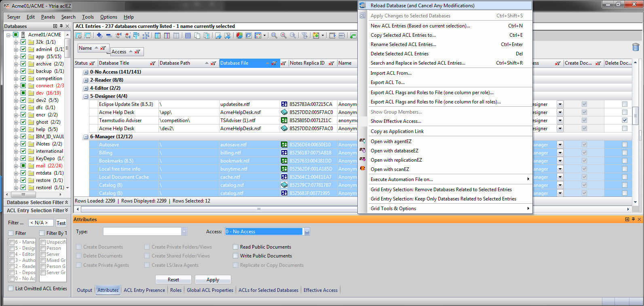The height and width of the screenshot is (306, 644).
Task: Click the magnifier with red A icon
Action: 283,36
